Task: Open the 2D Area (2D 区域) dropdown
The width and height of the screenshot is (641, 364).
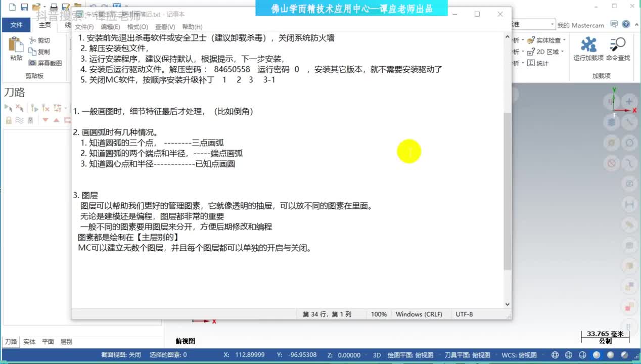Action: click(563, 52)
